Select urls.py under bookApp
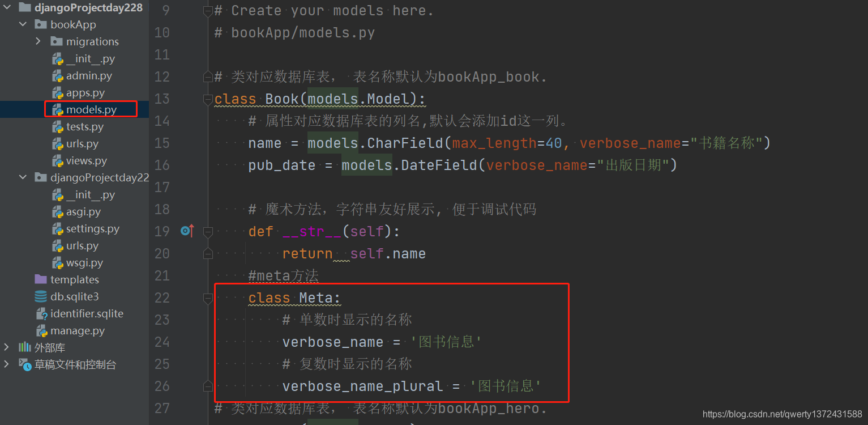The height and width of the screenshot is (425, 868). (82, 143)
